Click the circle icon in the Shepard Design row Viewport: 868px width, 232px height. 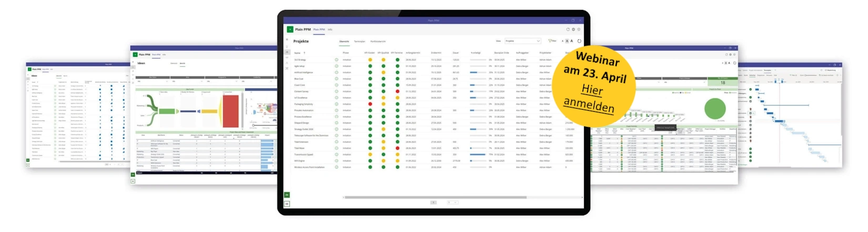pos(337,123)
